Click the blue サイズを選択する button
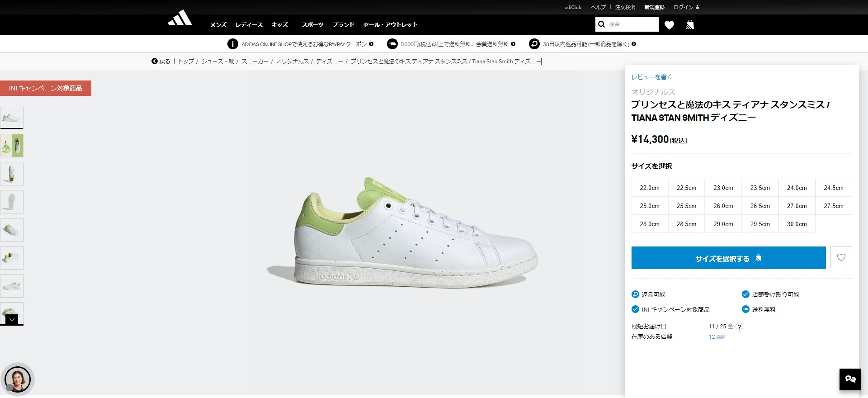The height and width of the screenshot is (398, 868). 728,258
